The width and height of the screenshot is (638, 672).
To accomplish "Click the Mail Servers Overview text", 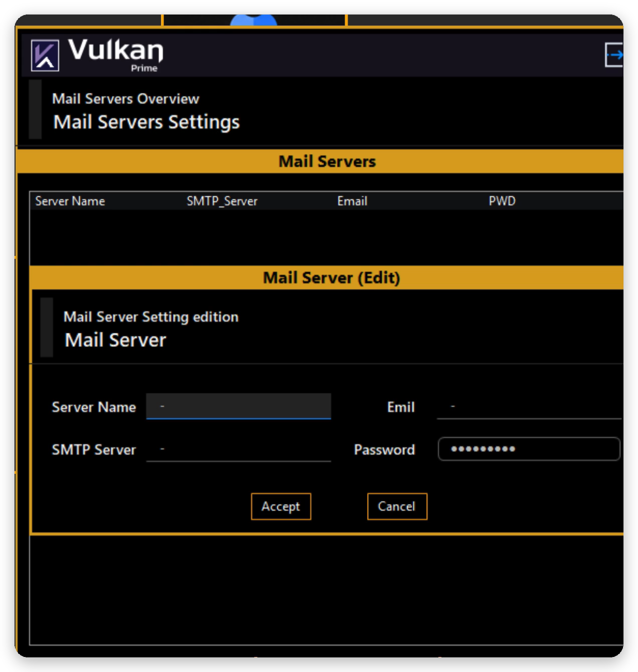I will [126, 98].
